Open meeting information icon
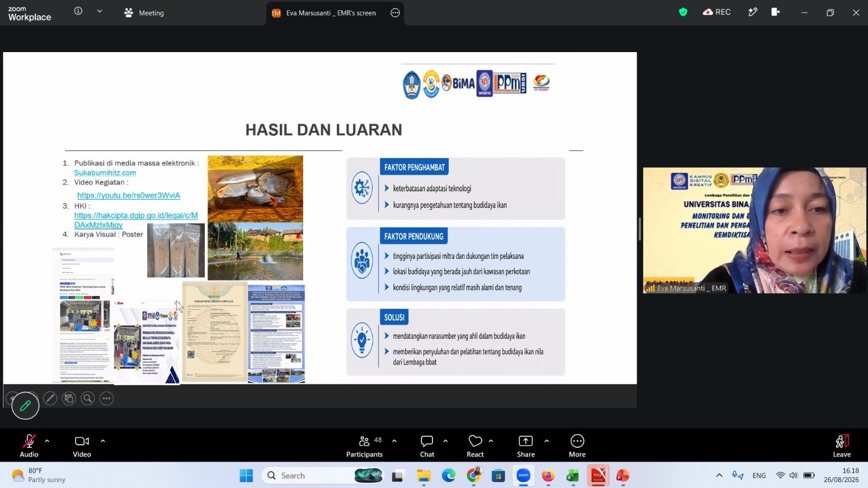This screenshot has height=488, width=868. pyautogui.click(x=78, y=11)
